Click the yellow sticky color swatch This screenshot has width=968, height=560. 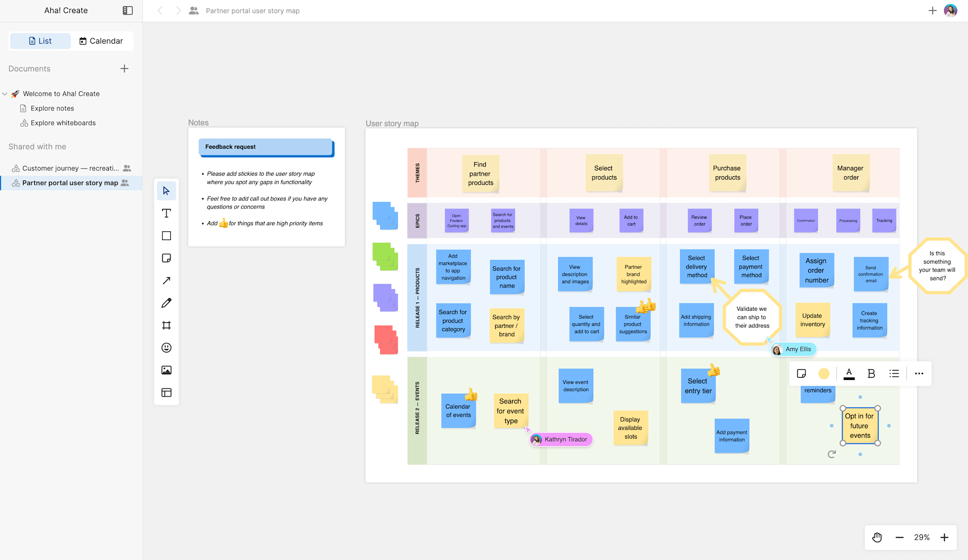[x=824, y=374]
